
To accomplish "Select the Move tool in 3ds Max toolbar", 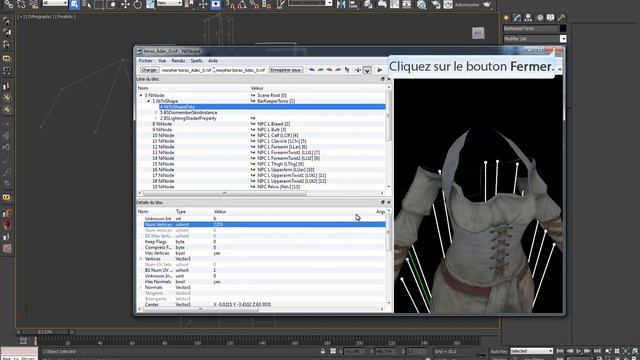I will (125, 4).
